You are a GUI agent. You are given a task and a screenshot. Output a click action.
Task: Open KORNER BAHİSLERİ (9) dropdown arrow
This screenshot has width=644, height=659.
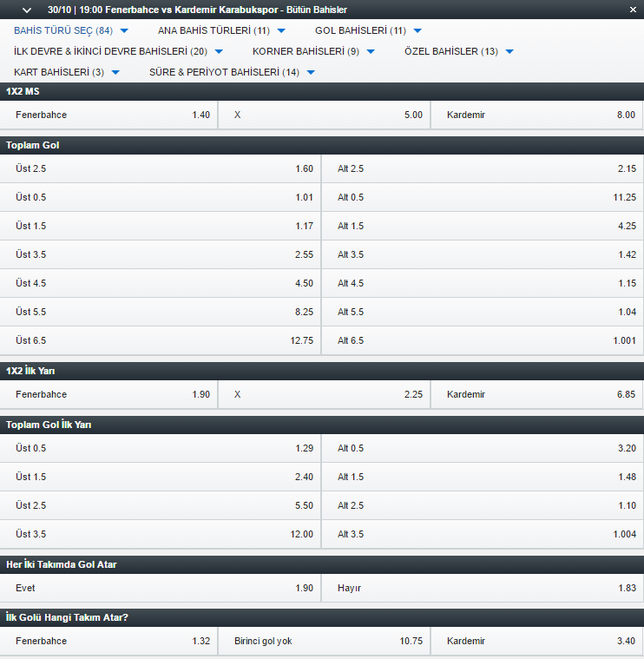tap(371, 52)
